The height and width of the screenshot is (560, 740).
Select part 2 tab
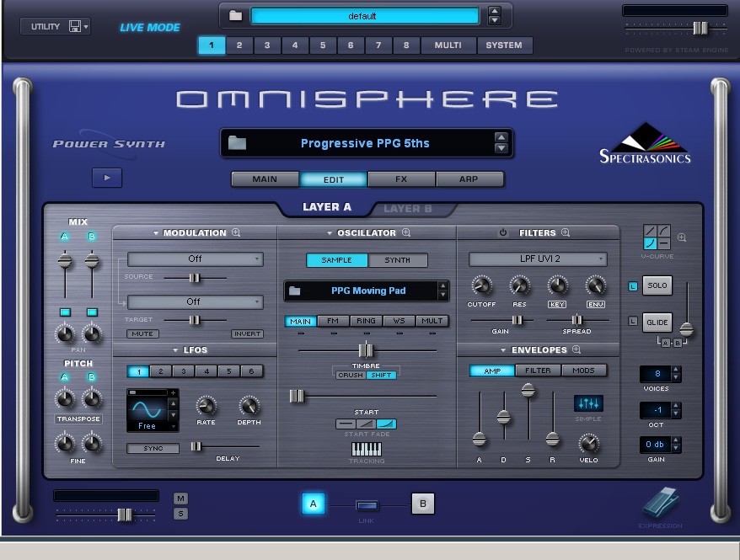coord(239,45)
